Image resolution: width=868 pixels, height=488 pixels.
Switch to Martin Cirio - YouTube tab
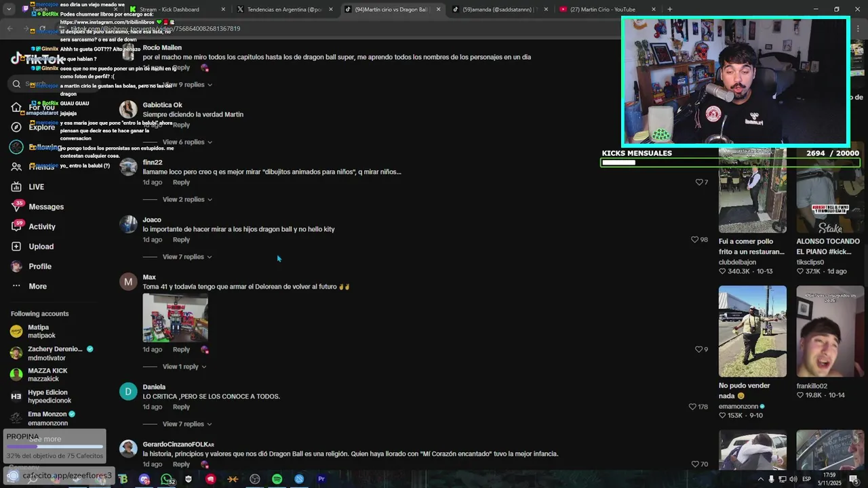click(x=607, y=9)
